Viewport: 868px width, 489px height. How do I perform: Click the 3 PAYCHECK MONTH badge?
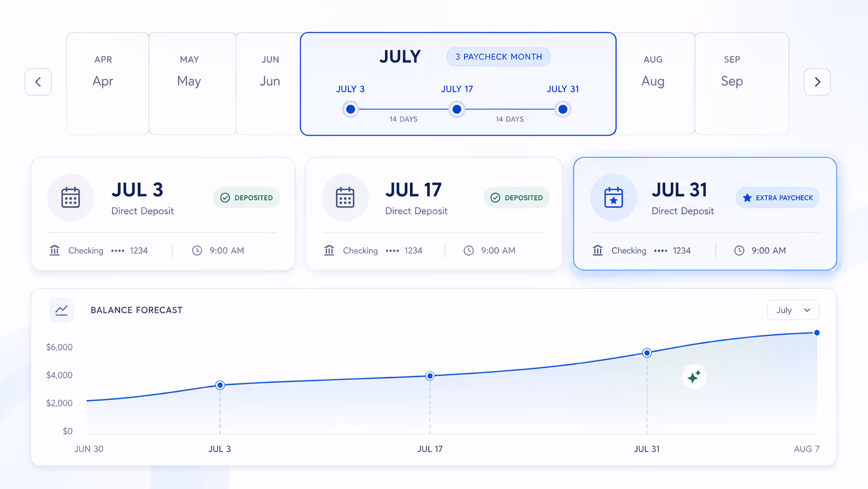[x=498, y=57]
